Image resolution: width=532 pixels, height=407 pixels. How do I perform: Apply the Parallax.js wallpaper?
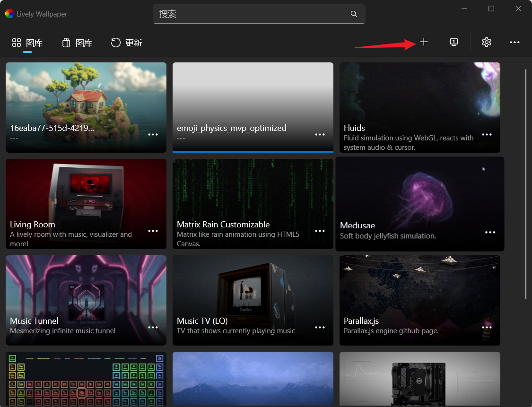(420, 301)
